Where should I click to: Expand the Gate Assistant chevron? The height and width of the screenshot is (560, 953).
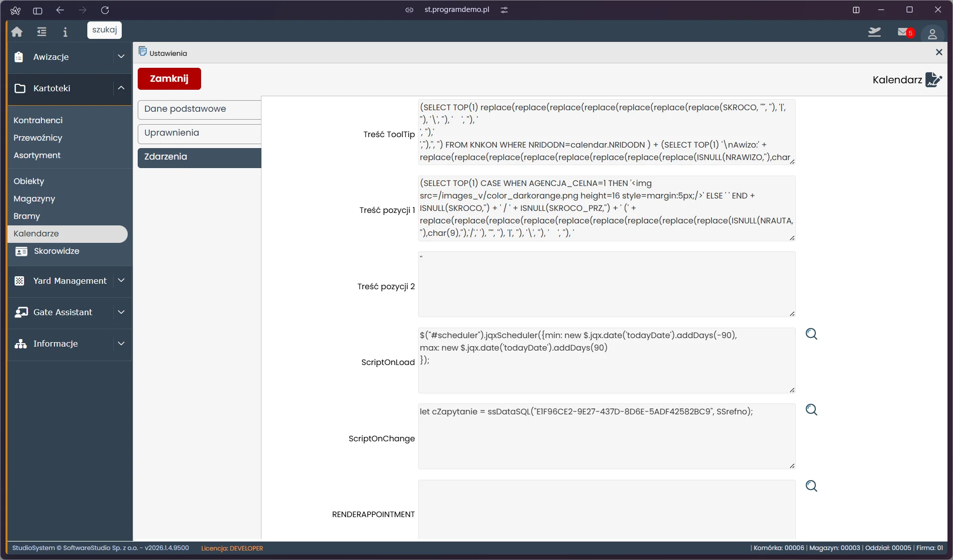tap(121, 312)
